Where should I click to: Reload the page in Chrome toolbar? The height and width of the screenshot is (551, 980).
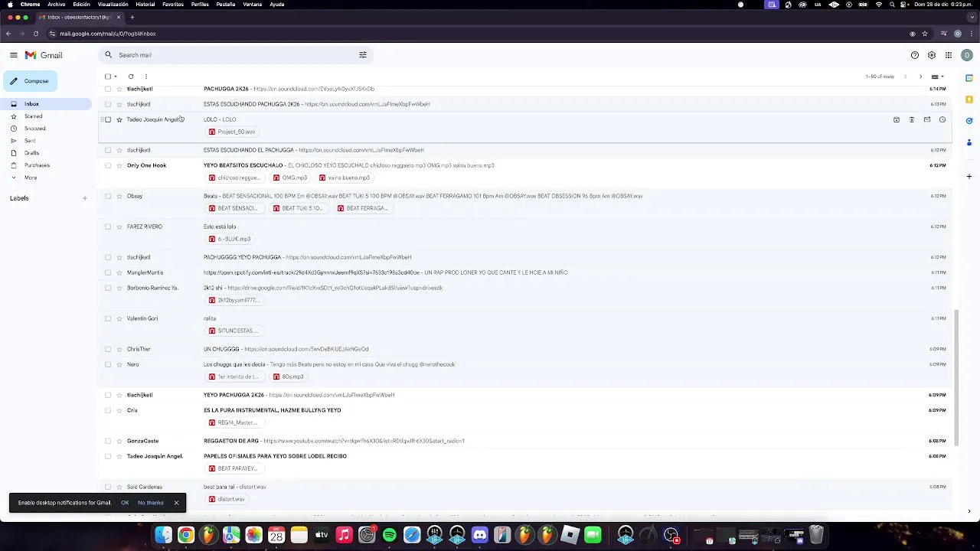click(x=35, y=34)
